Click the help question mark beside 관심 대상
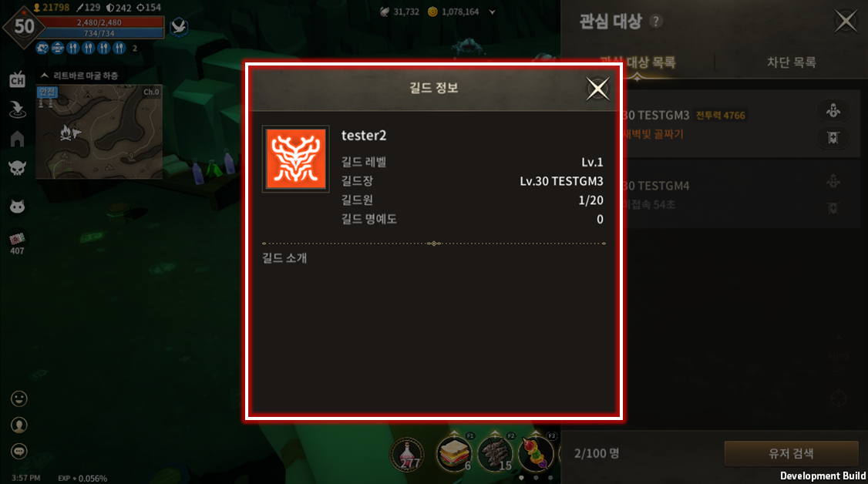 (x=656, y=21)
